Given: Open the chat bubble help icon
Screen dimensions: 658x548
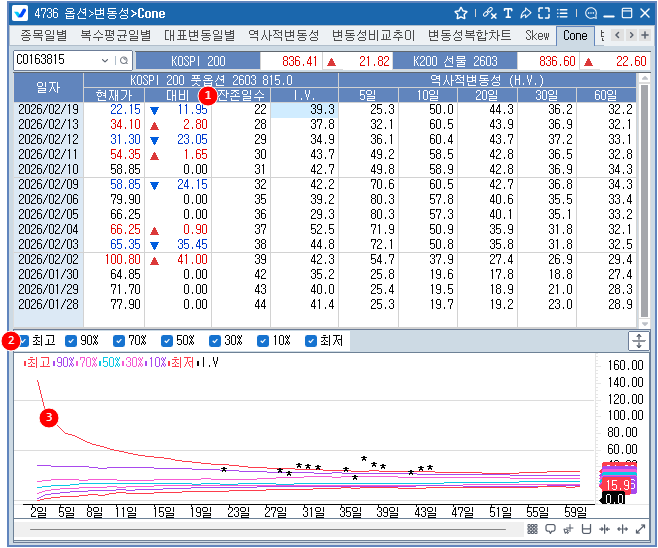Looking at the screenshot, I should point(591,13).
